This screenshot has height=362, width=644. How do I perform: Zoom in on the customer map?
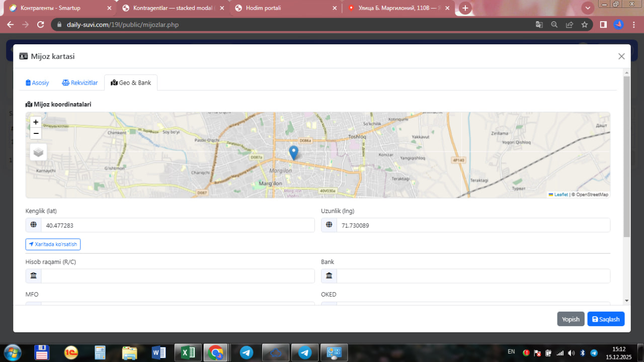(x=36, y=122)
